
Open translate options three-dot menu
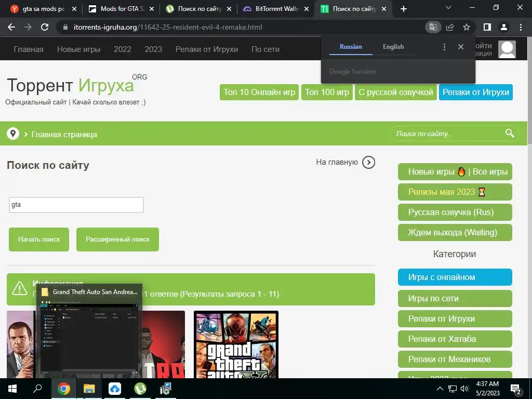[444, 47]
